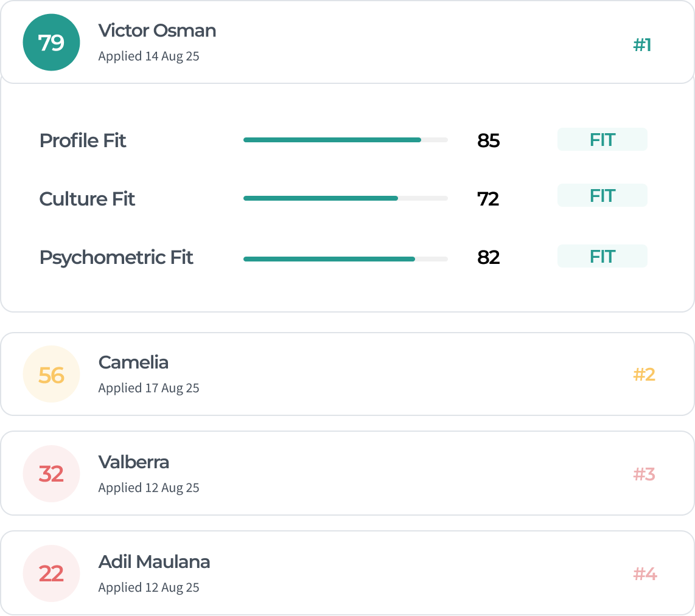Click the Psychometric Fit label
This screenshot has width=695, height=616.
pyautogui.click(x=116, y=257)
